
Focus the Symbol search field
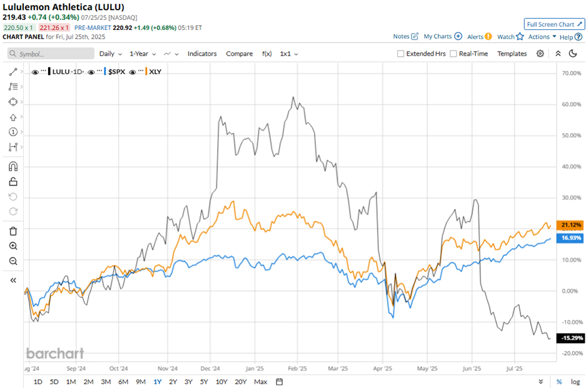(x=51, y=54)
